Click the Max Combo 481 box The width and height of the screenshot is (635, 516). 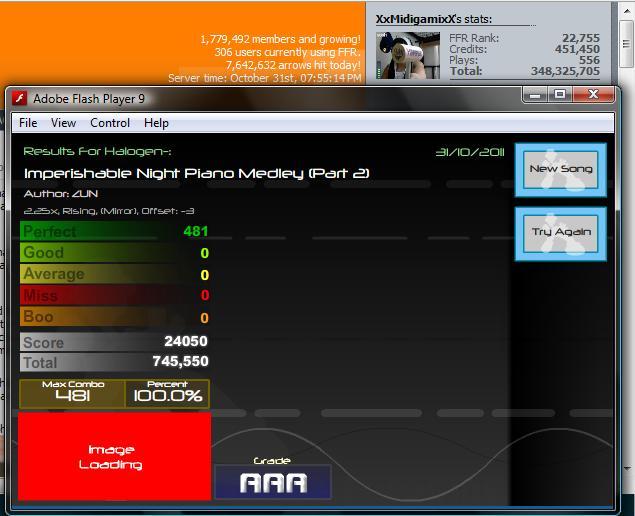pyautogui.click(x=72, y=393)
